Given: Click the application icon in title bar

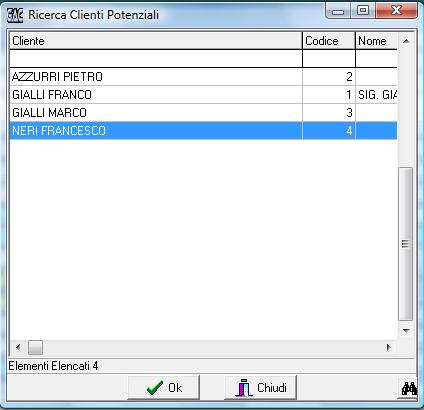Looking at the screenshot, I should tap(15, 15).
